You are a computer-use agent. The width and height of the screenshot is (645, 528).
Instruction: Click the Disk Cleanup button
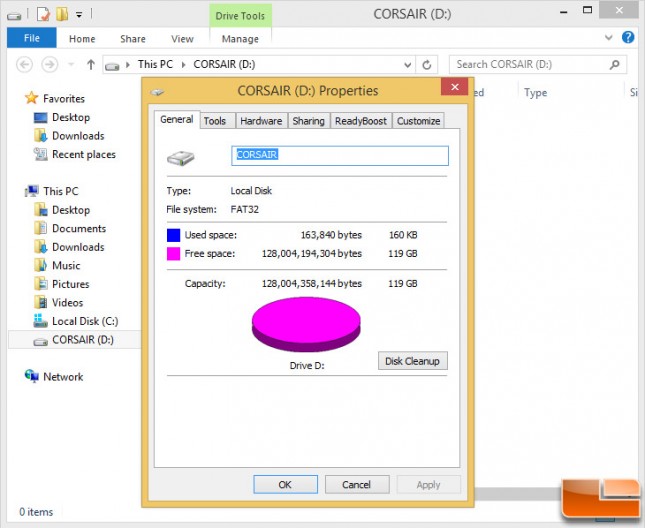(x=413, y=361)
